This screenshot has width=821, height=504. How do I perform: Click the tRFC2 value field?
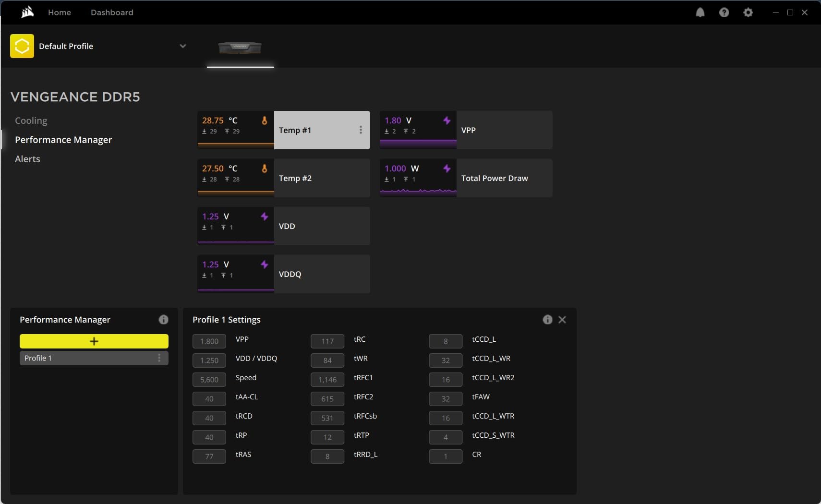327,399
